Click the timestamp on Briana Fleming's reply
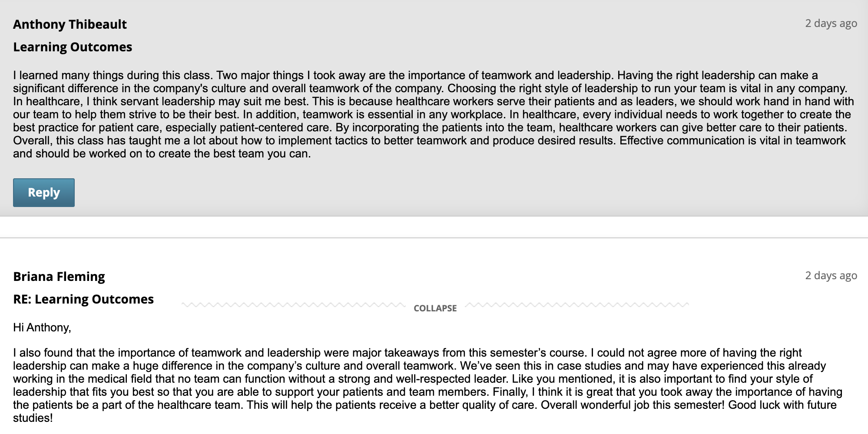This screenshot has width=868, height=434. coord(831,275)
